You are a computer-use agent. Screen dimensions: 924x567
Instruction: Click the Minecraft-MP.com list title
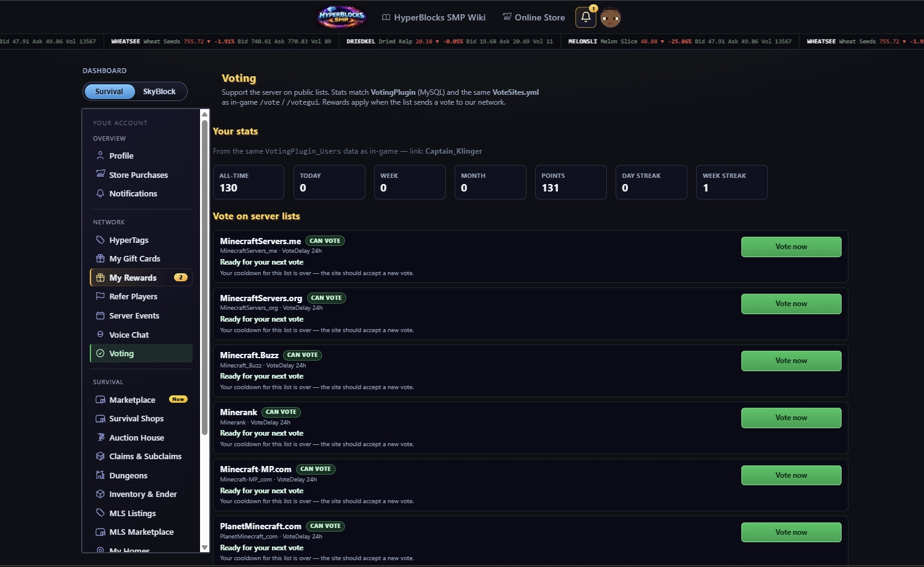pyautogui.click(x=256, y=469)
